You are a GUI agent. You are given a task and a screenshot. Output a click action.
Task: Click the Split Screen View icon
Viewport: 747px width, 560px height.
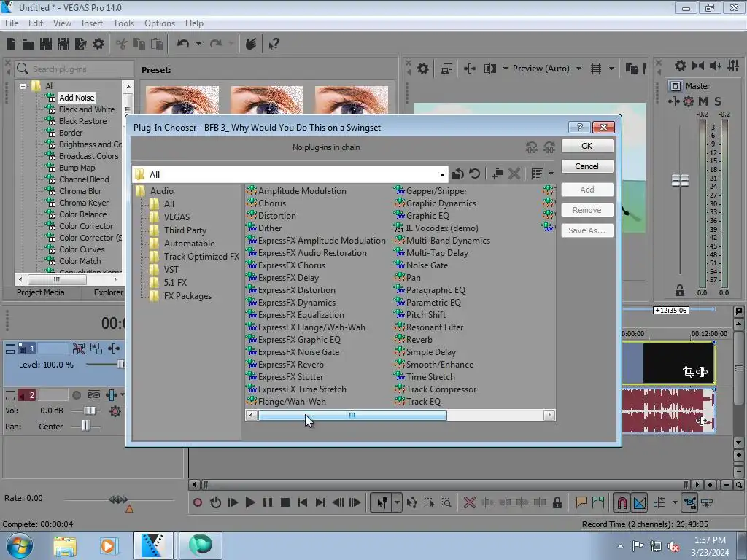tap(489, 69)
